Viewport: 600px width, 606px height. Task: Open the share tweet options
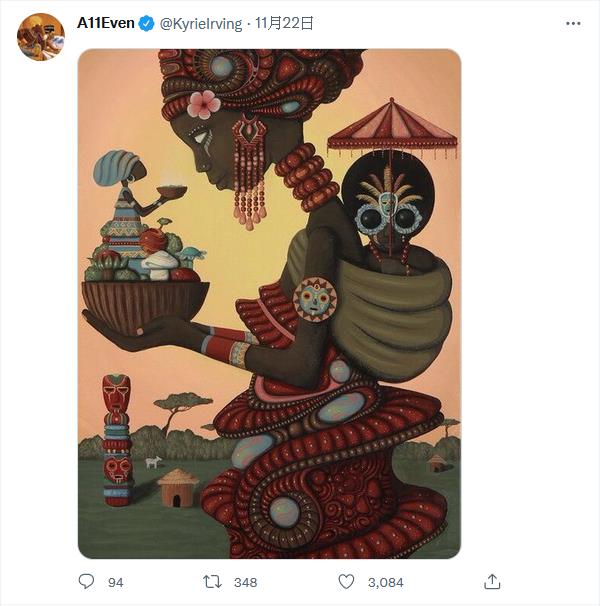point(492,581)
